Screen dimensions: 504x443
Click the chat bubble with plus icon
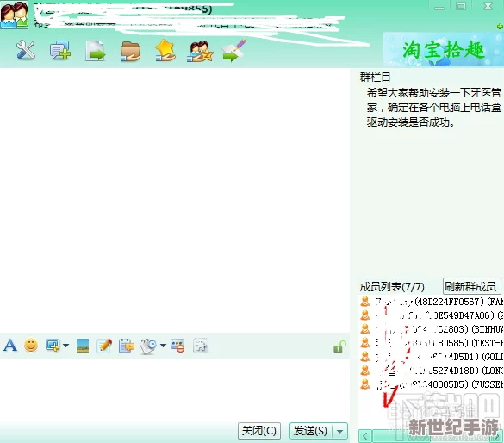point(60,50)
